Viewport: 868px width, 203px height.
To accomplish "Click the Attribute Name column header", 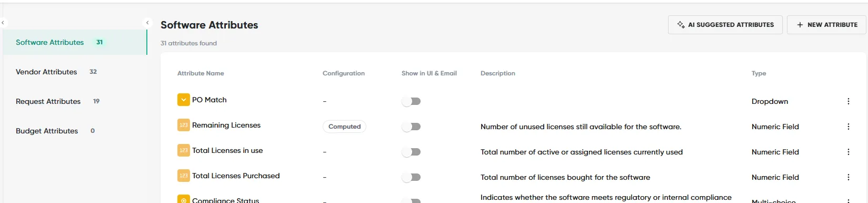I will [x=201, y=73].
